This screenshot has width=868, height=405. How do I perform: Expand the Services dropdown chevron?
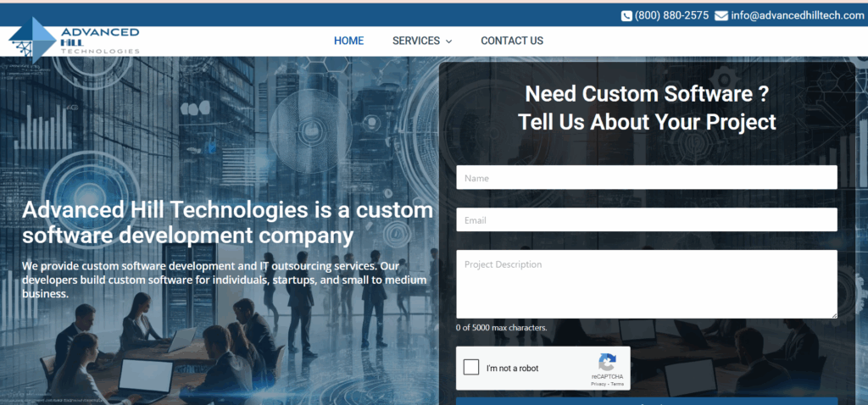(x=448, y=42)
